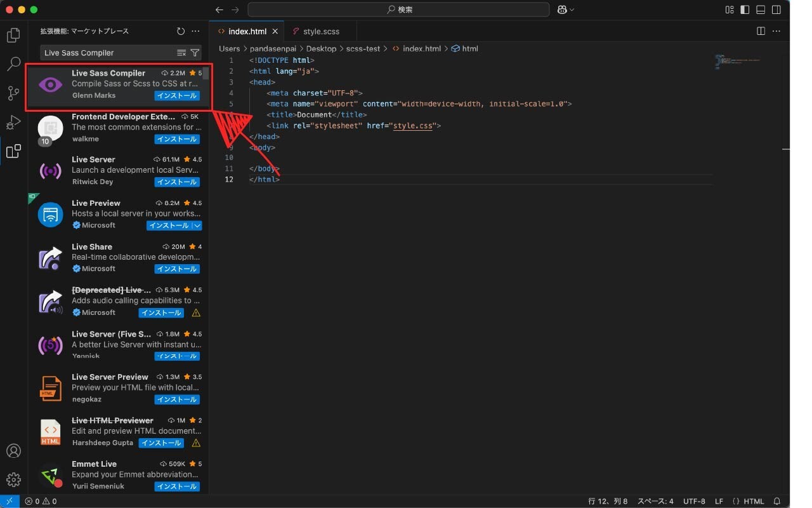This screenshot has height=508, width=812.
Task: Click the warning icon on Deprecated Live row
Action: (196, 312)
